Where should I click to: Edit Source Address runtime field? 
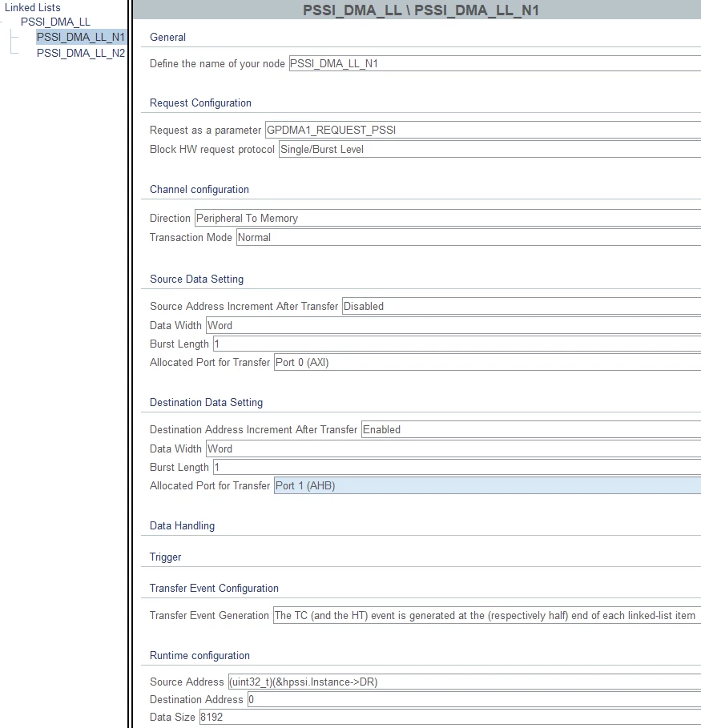465,682
